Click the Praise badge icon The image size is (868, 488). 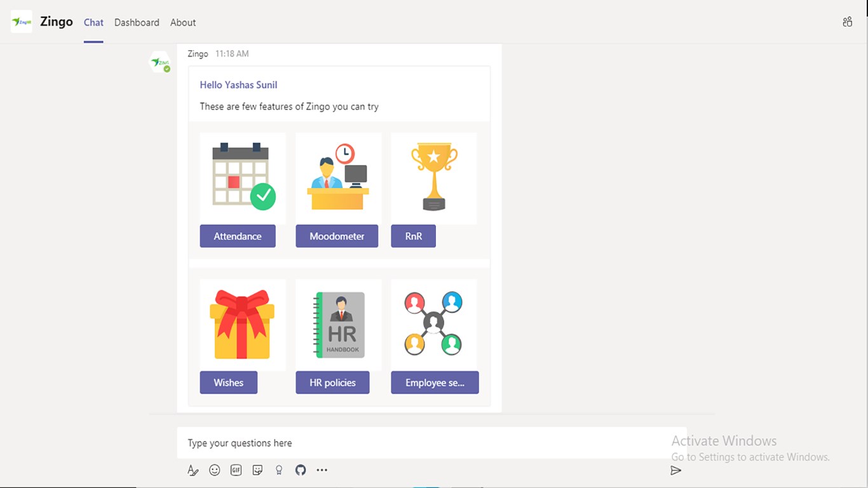[x=279, y=470]
